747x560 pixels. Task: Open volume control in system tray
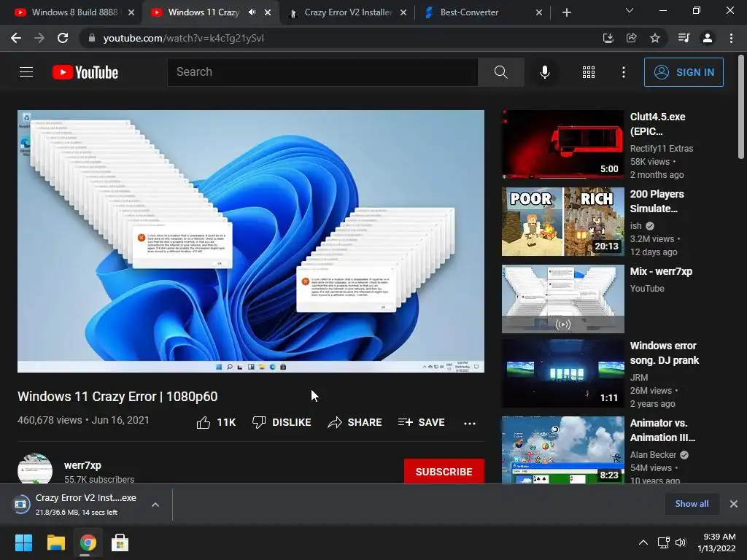(x=681, y=542)
